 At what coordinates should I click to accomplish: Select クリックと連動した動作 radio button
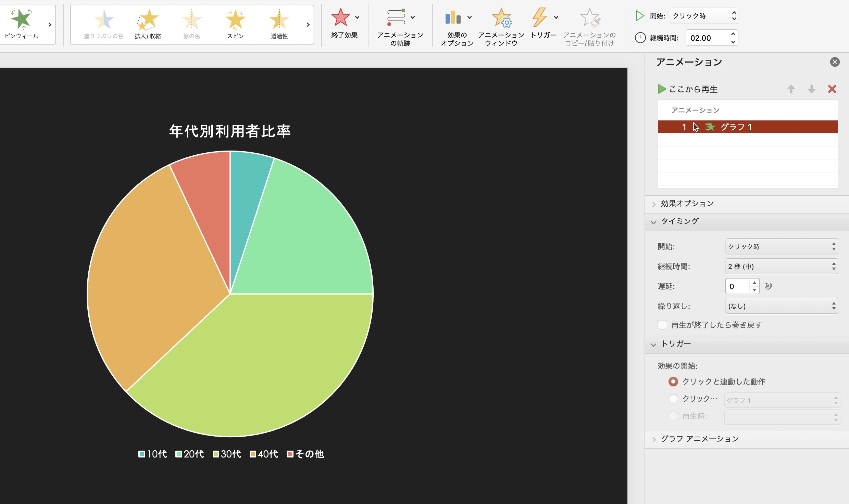pos(673,382)
